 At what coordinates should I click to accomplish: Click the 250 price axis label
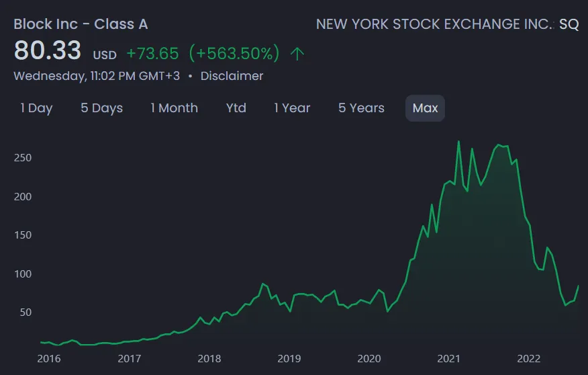click(x=23, y=158)
